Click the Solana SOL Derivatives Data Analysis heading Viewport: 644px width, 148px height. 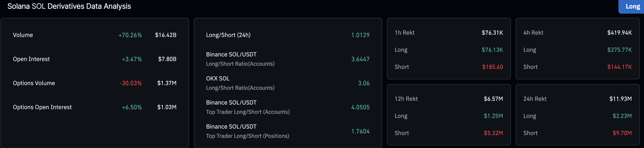[x=69, y=6]
